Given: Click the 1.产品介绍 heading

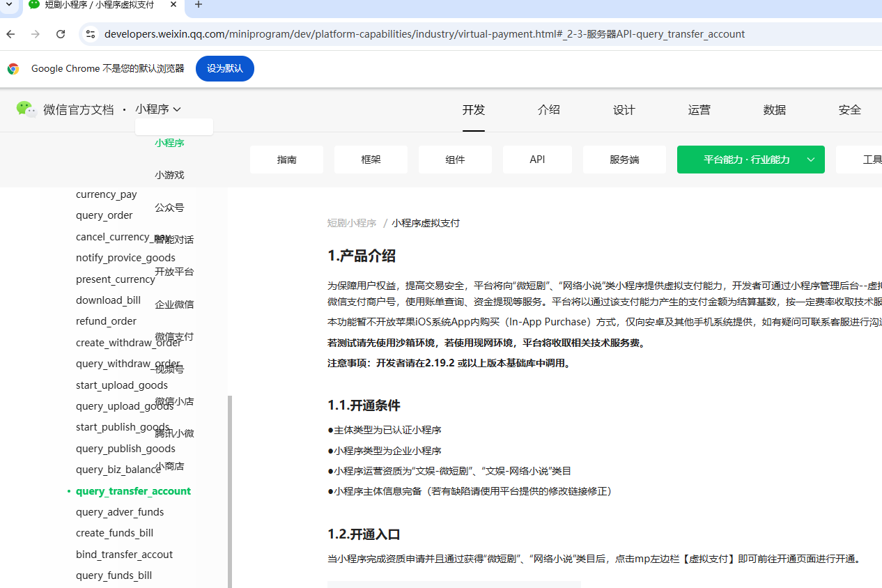Looking at the screenshot, I should [x=362, y=256].
